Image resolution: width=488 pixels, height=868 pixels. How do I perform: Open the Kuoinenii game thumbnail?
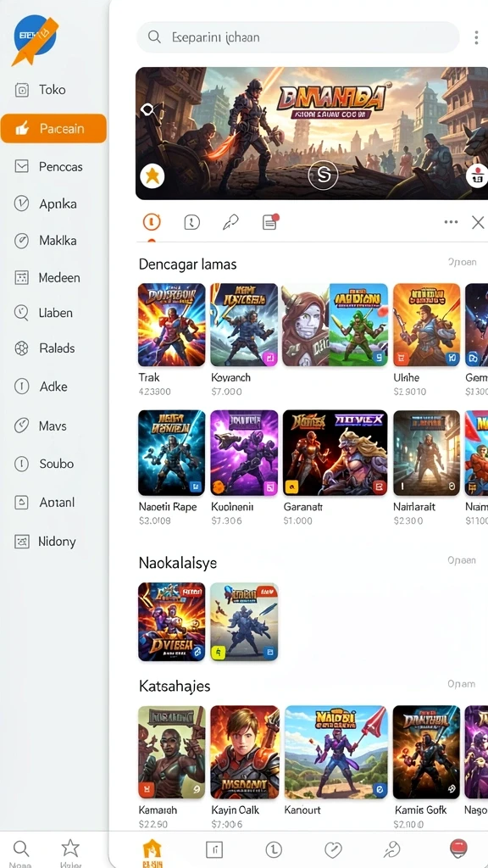click(244, 453)
